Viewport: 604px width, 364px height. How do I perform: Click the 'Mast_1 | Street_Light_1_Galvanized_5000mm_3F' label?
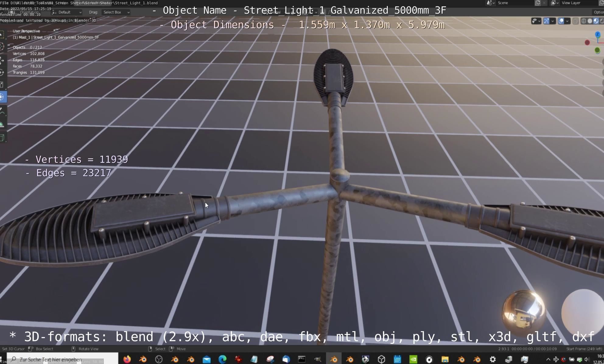(56, 37)
